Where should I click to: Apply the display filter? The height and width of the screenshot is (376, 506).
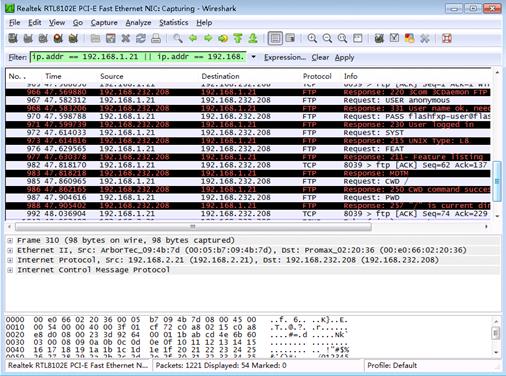coord(344,57)
